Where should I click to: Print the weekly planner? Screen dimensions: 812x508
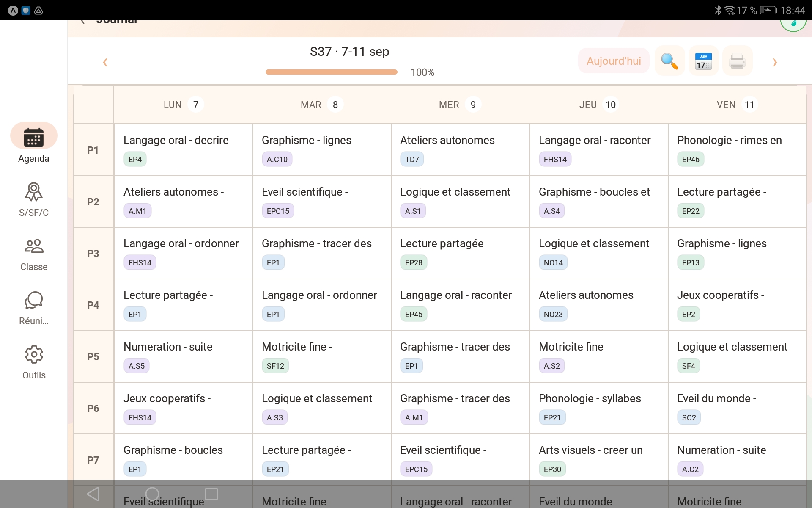(737, 61)
